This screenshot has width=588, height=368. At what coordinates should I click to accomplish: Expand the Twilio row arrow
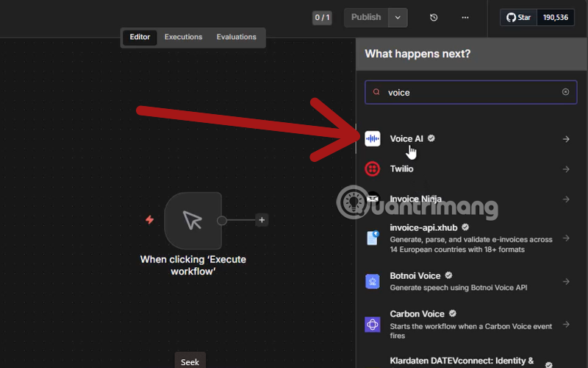click(x=566, y=169)
